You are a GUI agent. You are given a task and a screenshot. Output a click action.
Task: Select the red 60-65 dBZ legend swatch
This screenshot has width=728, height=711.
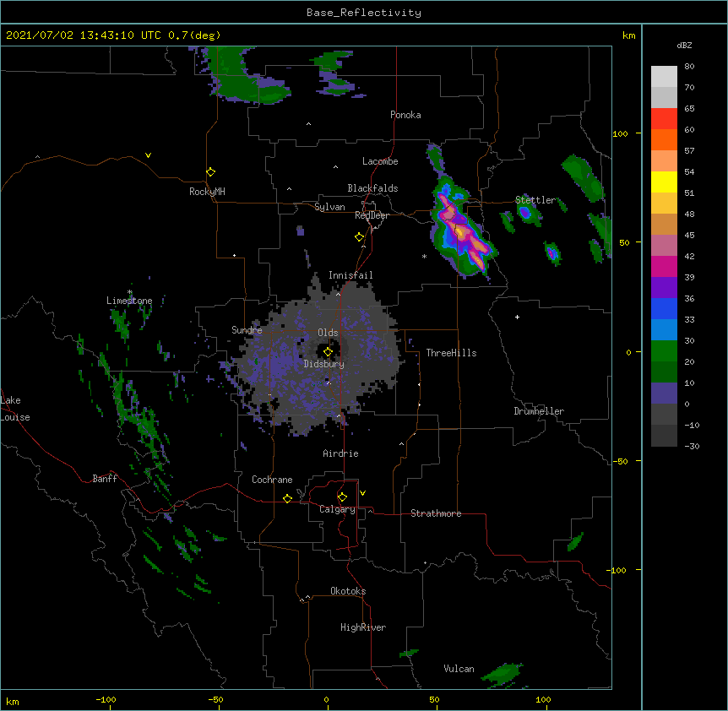coord(664,119)
